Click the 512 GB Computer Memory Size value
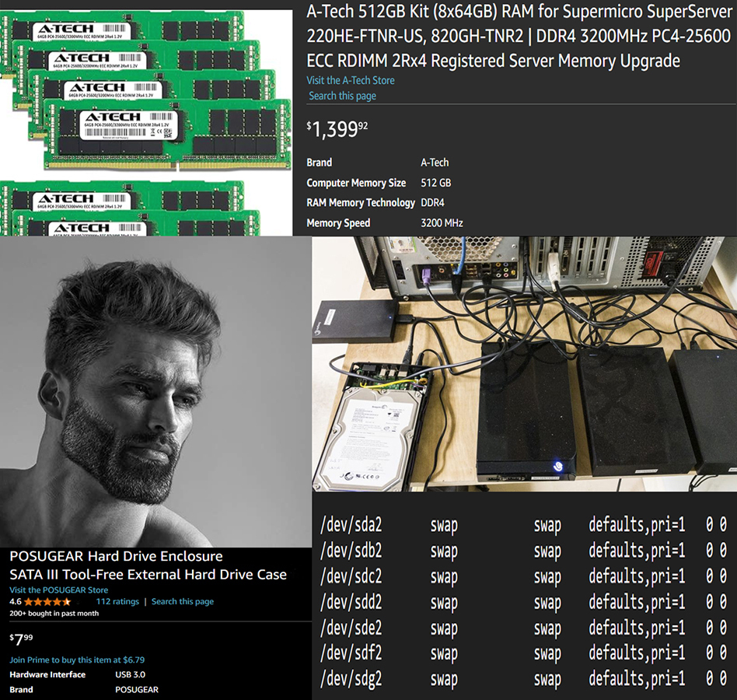Screen dimensions: 737x700 [x=435, y=183]
